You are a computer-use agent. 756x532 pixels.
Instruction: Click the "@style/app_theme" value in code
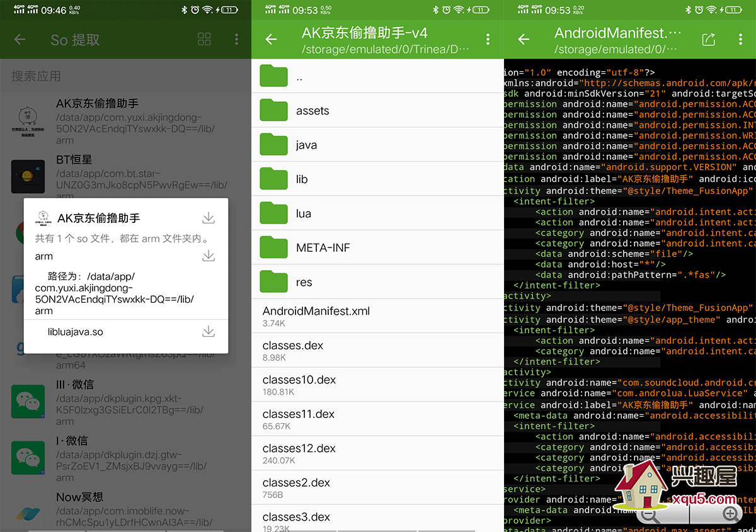pos(670,319)
